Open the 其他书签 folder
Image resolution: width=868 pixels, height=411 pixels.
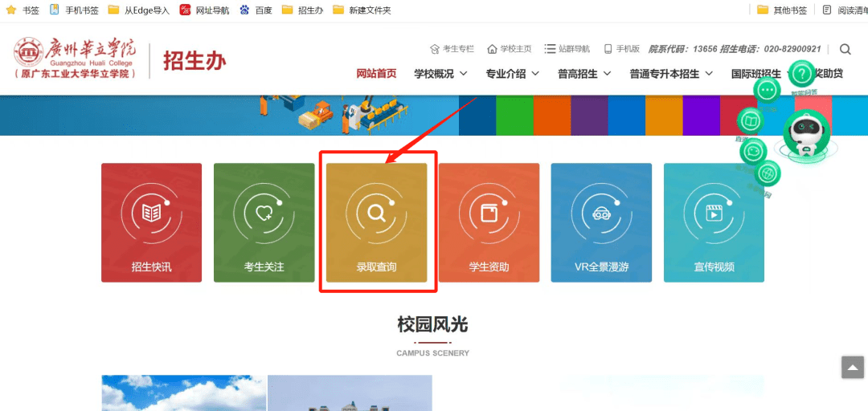pyautogui.click(x=782, y=10)
